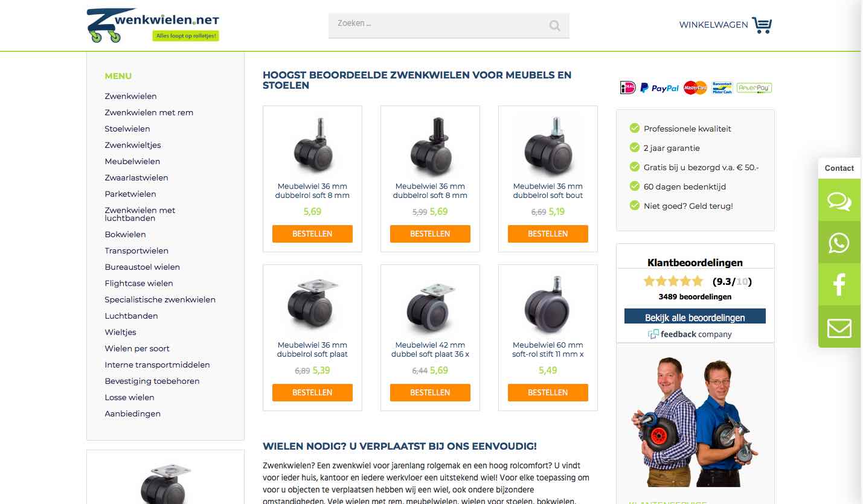Open Zwenkwielen met rem menu item
Viewport: 863px width, 504px height.
(149, 113)
